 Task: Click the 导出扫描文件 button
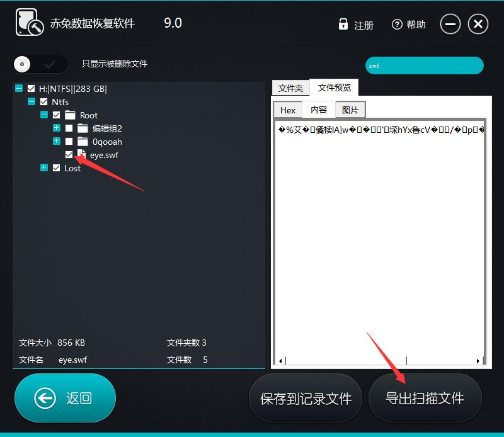pos(425,398)
